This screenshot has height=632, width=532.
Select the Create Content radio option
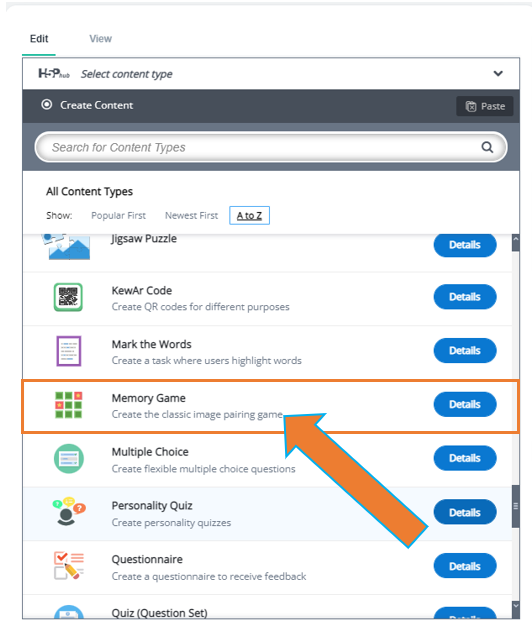click(47, 105)
